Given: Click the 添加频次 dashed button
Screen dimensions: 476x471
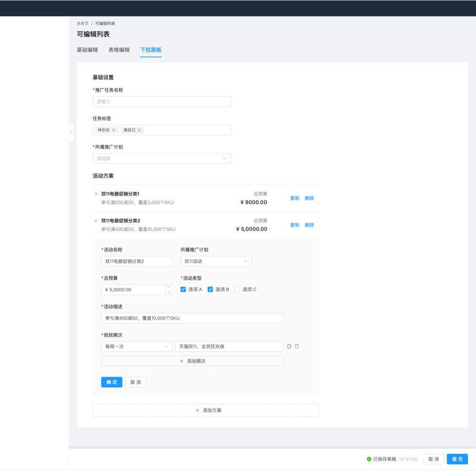Looking at the screenshot, I should point(192,361).
